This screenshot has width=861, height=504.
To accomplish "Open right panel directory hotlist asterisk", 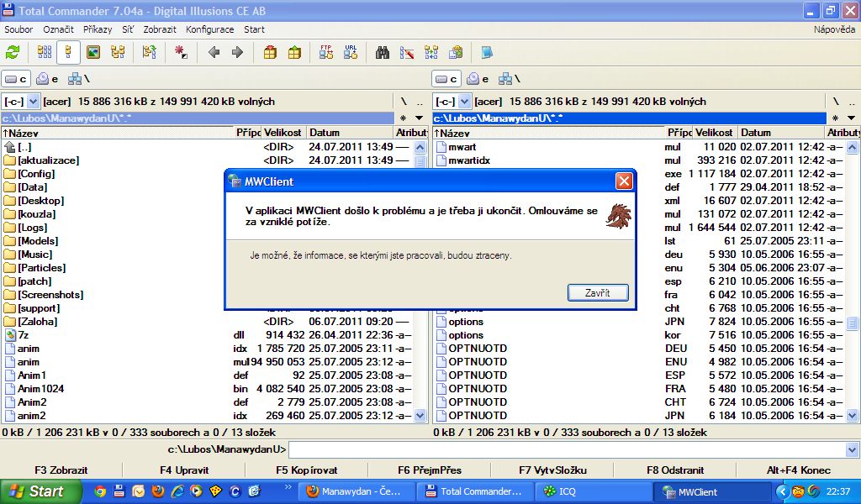I will (835, 118).
